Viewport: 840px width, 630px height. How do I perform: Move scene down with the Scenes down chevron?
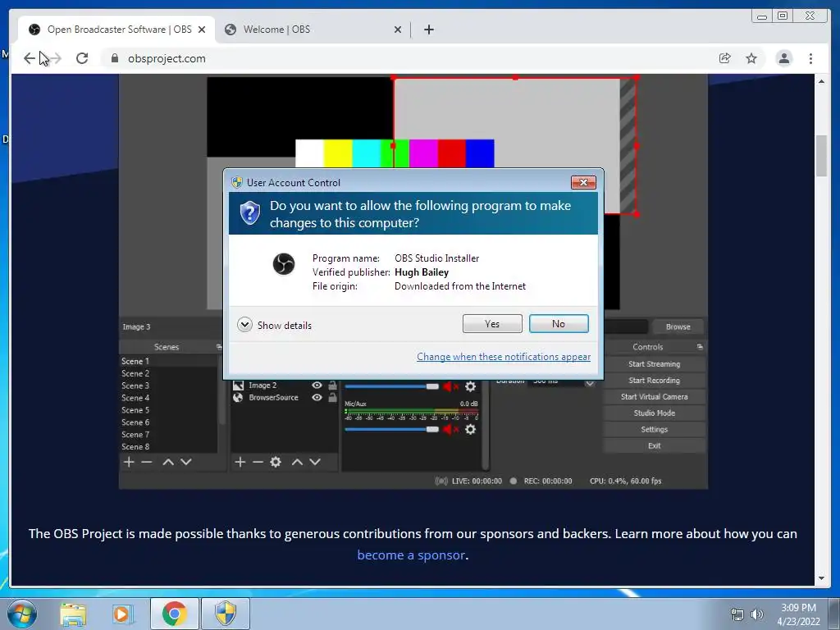point(186,462)
